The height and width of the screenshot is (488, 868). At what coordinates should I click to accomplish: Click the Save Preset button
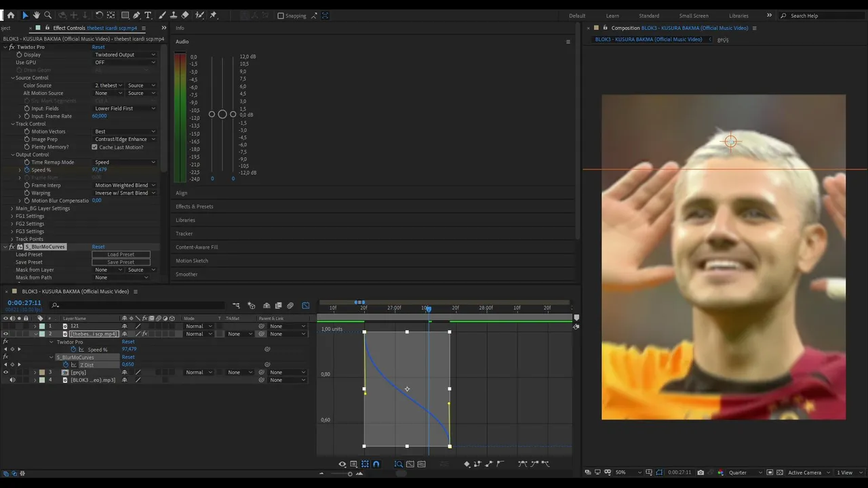[121, 262]
